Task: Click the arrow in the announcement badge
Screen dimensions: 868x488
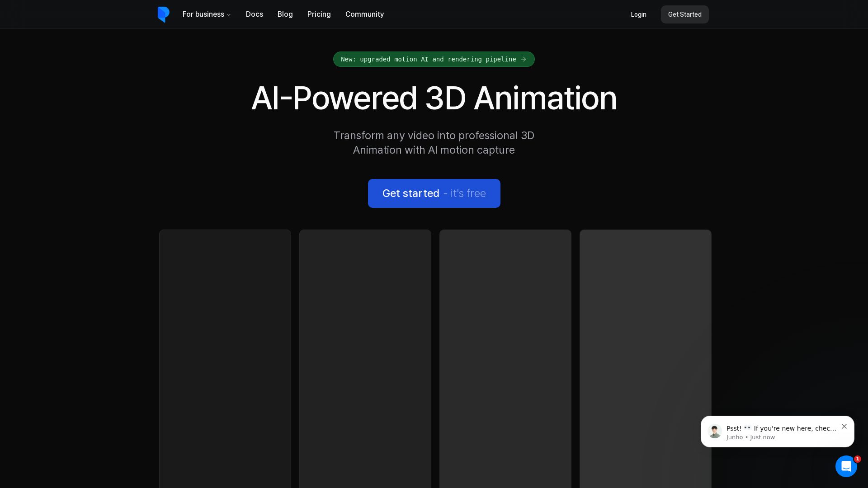Action: click(x=524, y=59)
